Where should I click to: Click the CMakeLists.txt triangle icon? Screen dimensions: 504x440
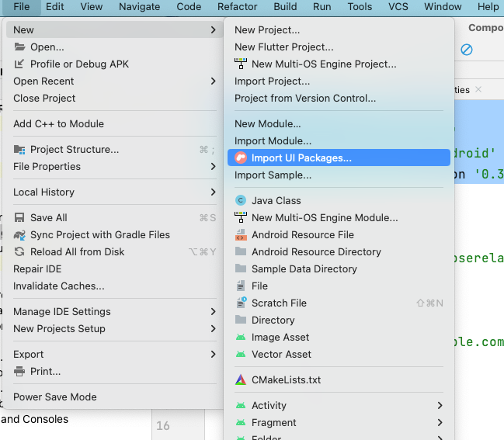(x=241, y=379)
